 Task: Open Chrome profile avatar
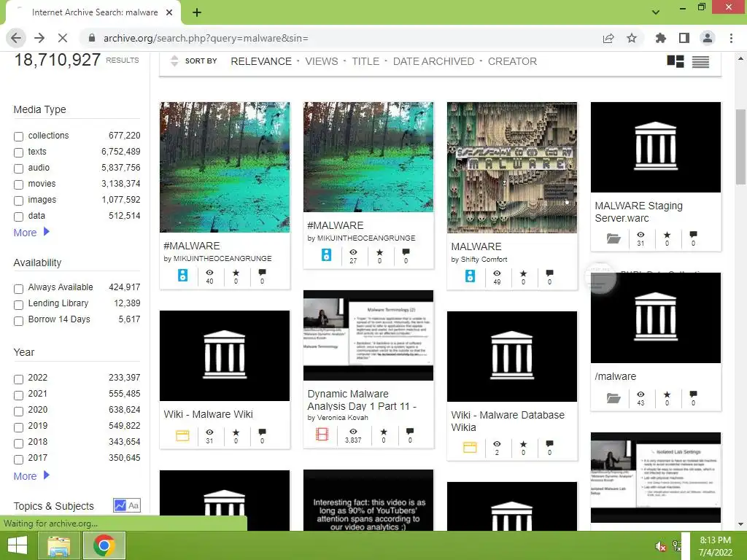coord(708,38)
